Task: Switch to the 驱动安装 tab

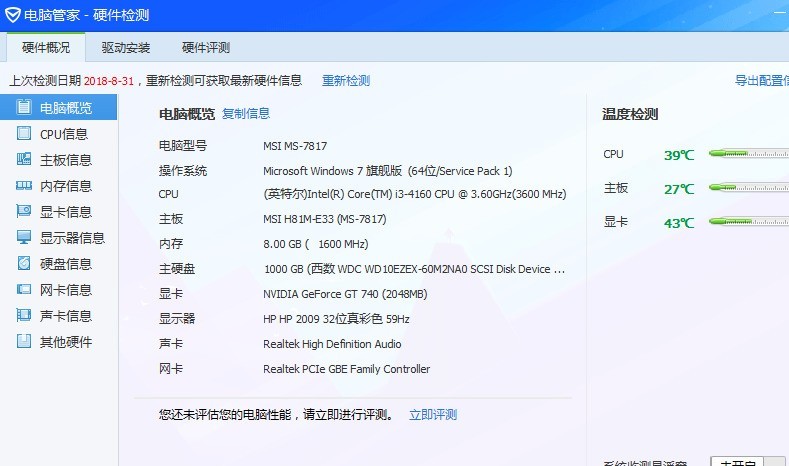Action: click(x=126, y=47)
